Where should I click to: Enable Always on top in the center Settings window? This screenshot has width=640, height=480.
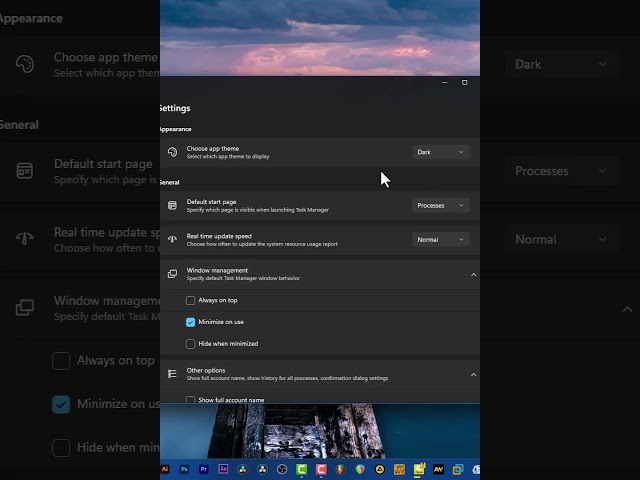pyautogui.click(x=190, y=300)
